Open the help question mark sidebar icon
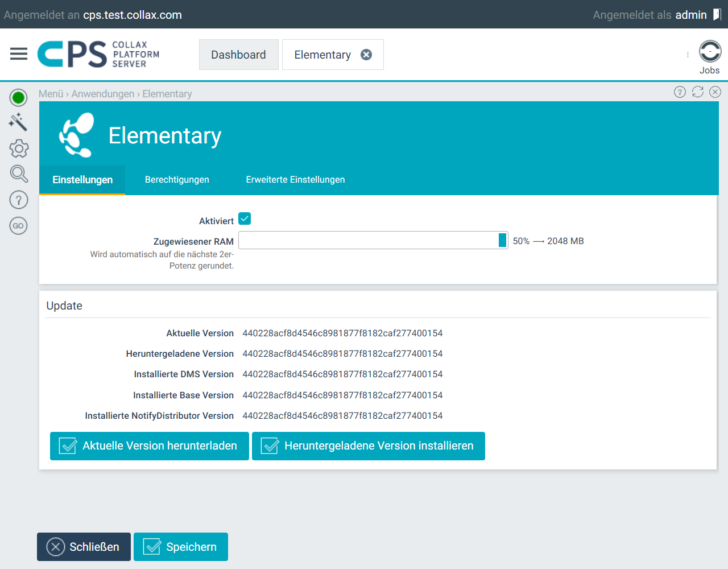The height and width of the screenshot is (569, 728). coord(19,200)
